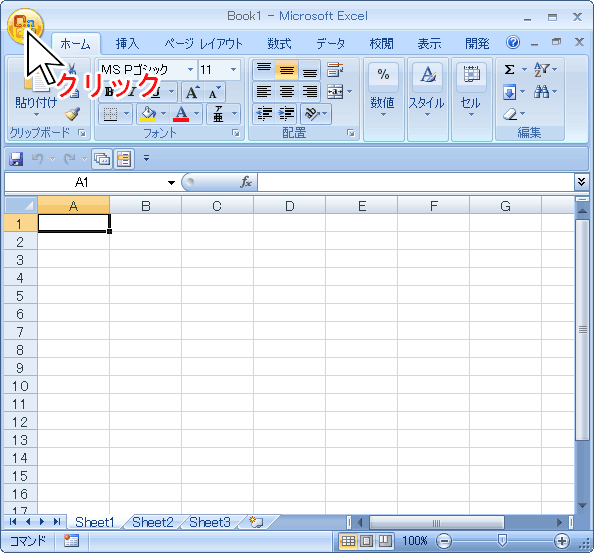The height and width of the screenshot is (553, 594).
Task: Switch to Normal view in status bar
Action: [348, 541]
